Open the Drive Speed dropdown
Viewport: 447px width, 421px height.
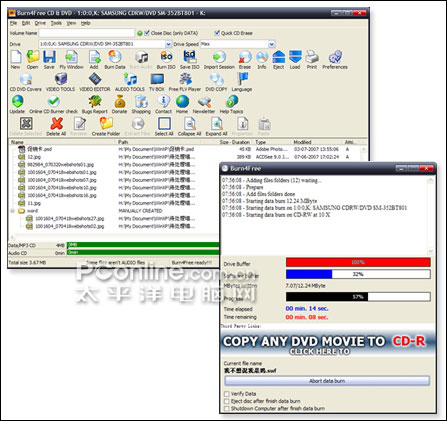(x=272, y=44)
